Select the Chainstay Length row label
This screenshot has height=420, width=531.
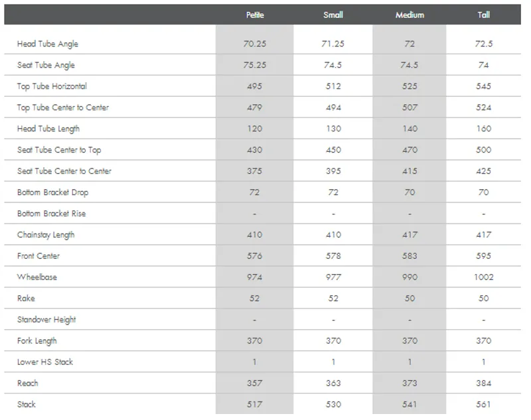click(x=46, y=235)
